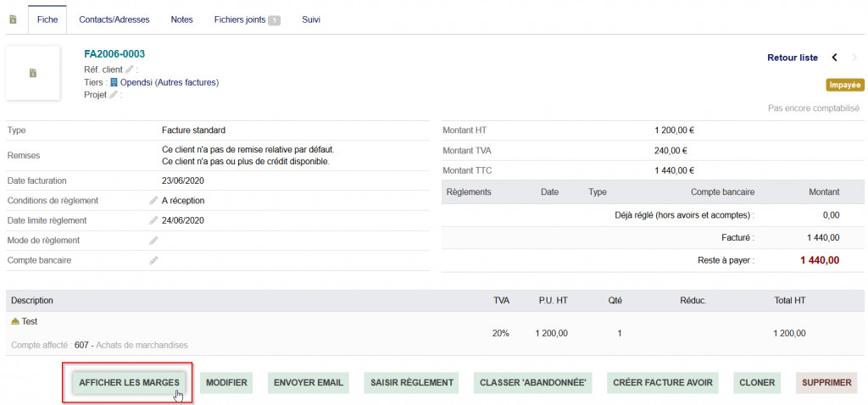Viewport: 868px width, 405px height.
Task: Edit Réf. client with pencil icon
Action: point(129,69)
